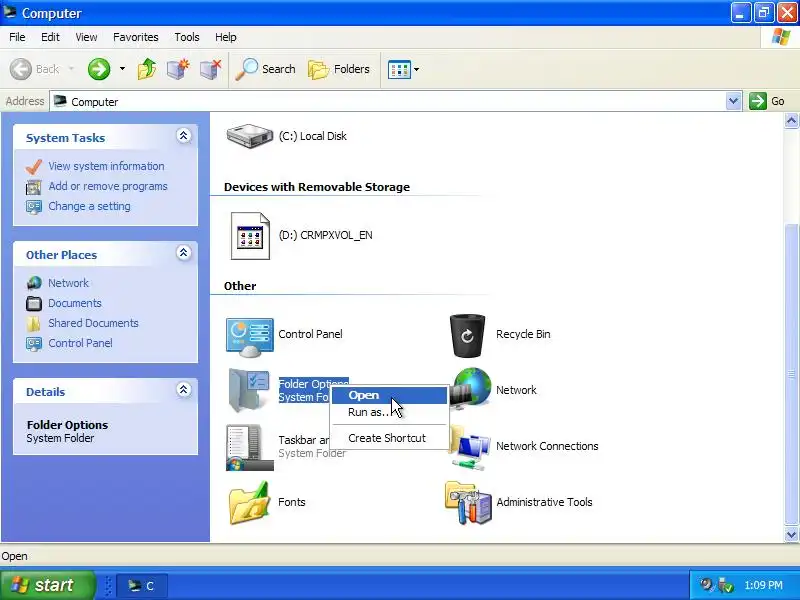Select the Fonts folder icon
Image resolution: width=800 pixels, height=600 pixels.
249,503
